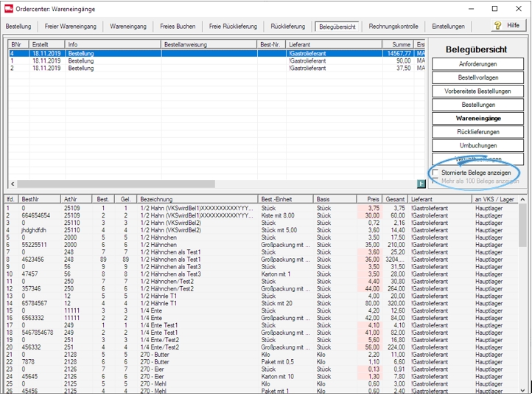
Task: Click the Bezeichnung column header
Action: click(197, 199)
